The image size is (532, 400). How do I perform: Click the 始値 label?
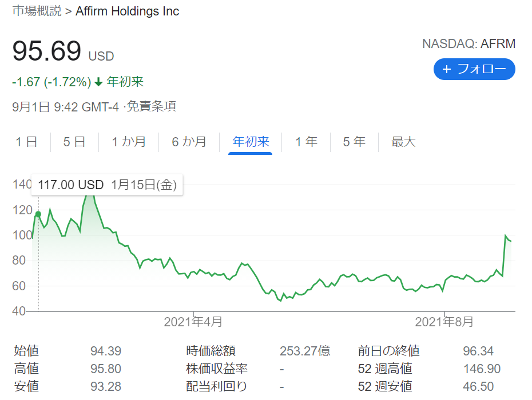(26, 351)
